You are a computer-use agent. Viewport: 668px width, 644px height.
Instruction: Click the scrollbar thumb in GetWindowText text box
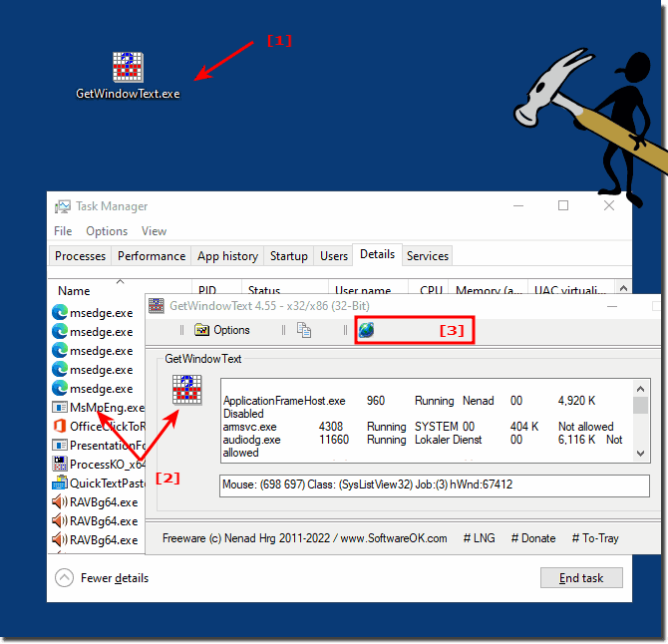coord(640,405)
